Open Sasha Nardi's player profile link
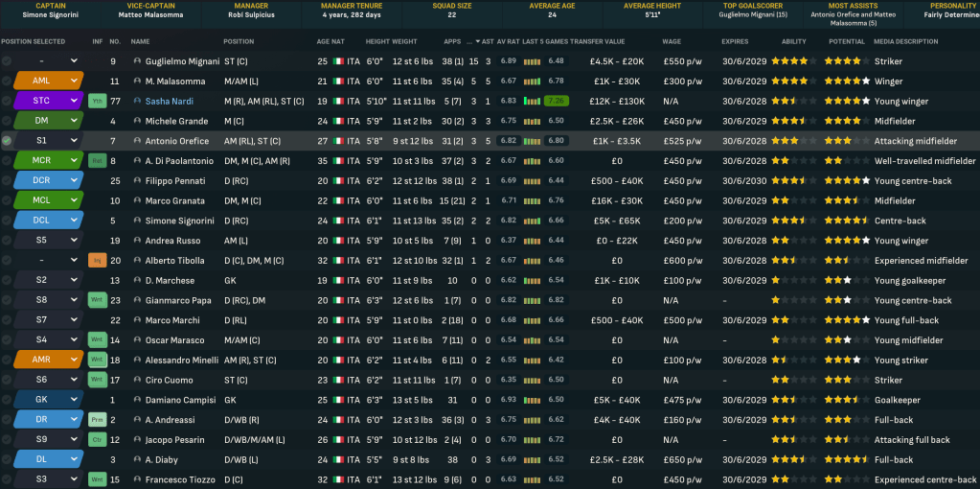The height and width of the screenshot is (489, 980). [168, 101]
